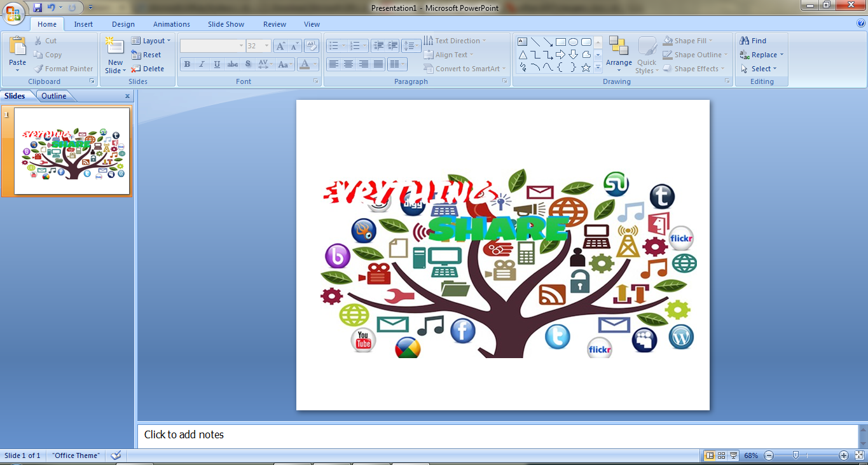The height and width of the screenshot is (465, 868).
Task: Increase font size with Grow Font
Action: click(x=280, y=46)
